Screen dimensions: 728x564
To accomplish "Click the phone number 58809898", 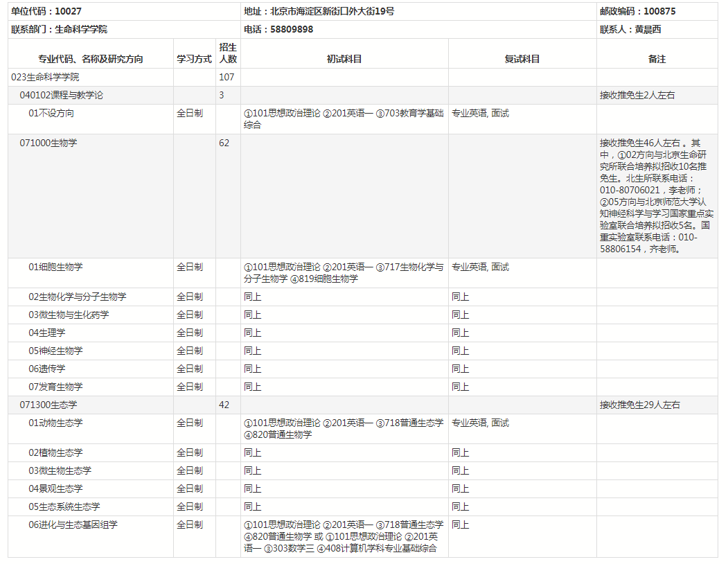I will pos(292,29).
